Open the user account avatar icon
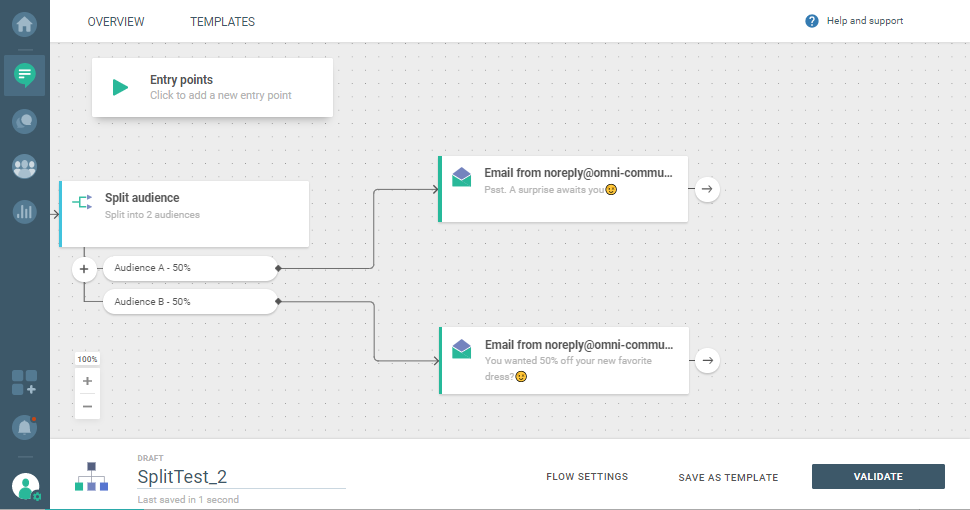970x510 pixels. coord(25,487)
